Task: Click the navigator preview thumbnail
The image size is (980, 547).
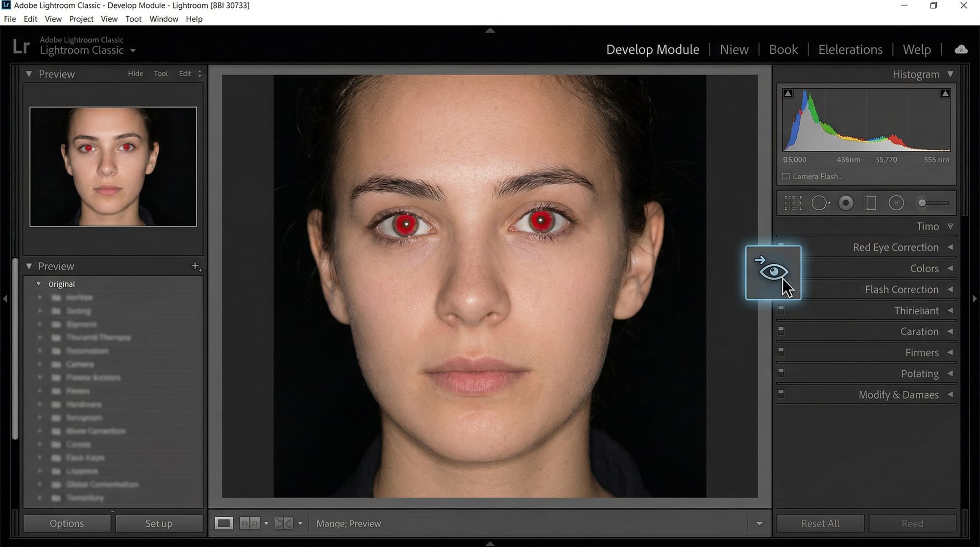Action: pos(113,167)
